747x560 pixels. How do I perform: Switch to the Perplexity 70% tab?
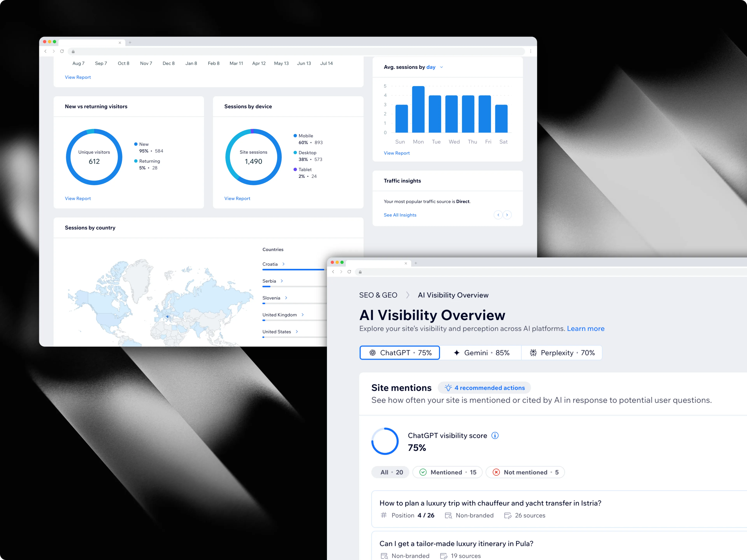(x=562, y=353)
